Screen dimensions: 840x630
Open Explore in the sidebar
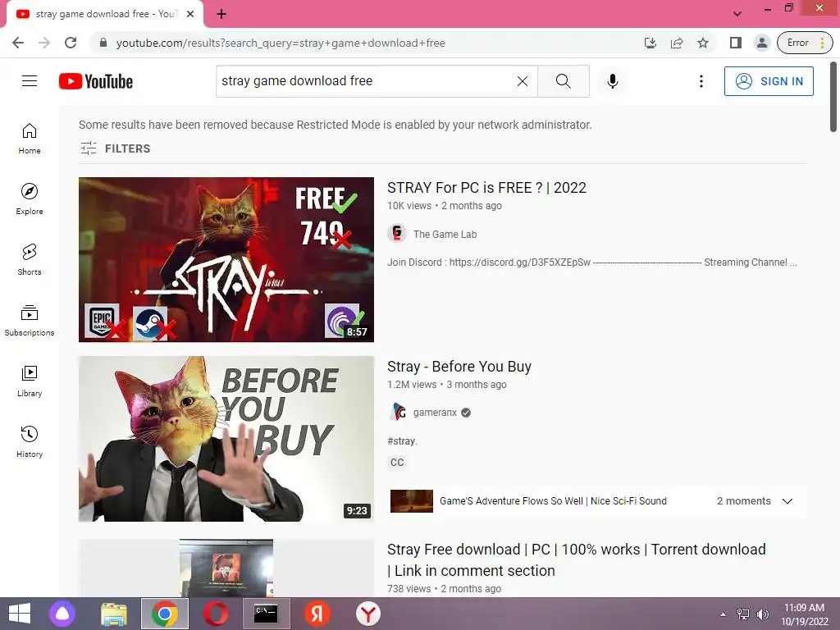[30, 199]
